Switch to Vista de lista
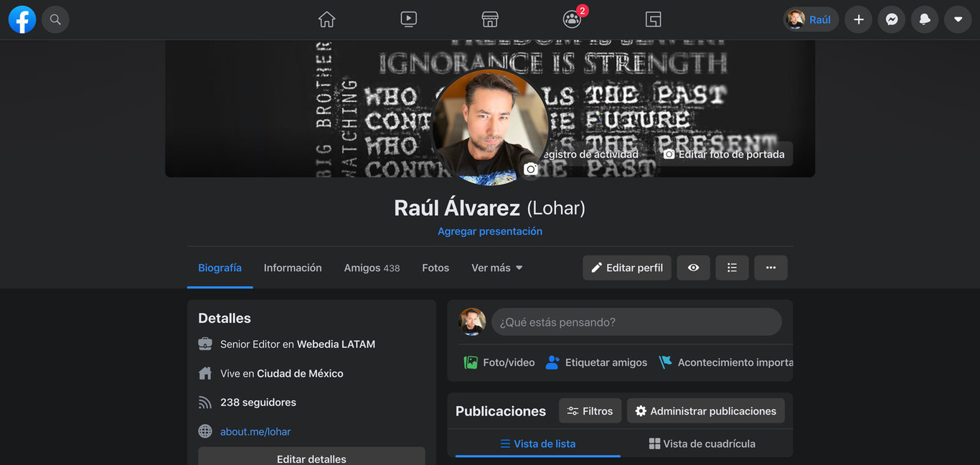 pyautogui.click(x=538, y=443)
